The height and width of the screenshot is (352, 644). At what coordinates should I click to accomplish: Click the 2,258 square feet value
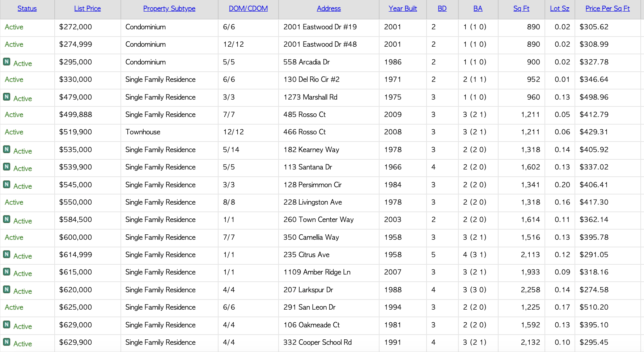click(530, 290)
